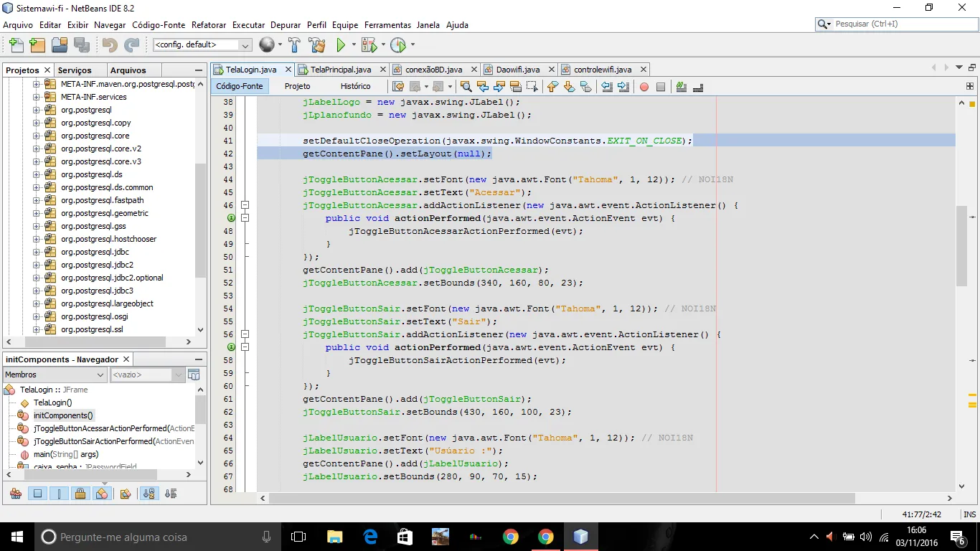980x551 pixels.
Task: Toggle show non-public members lock filter
Action: [80, 494]
